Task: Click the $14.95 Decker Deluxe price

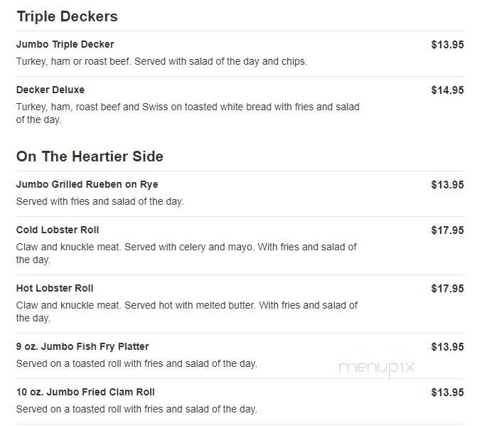Action: coord(447,90)
